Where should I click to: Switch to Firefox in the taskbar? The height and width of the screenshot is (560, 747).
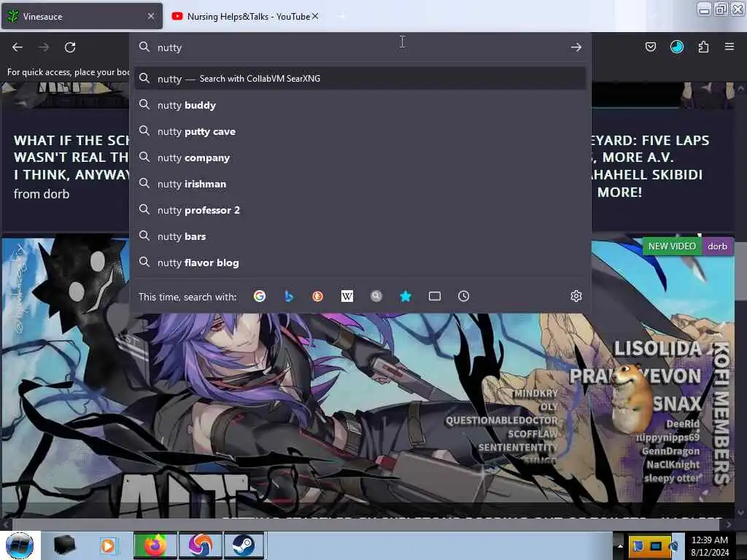point(155,545)
